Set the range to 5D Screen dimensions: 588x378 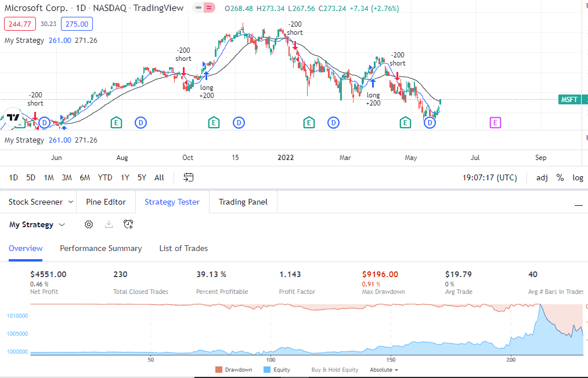click(31, 177)
